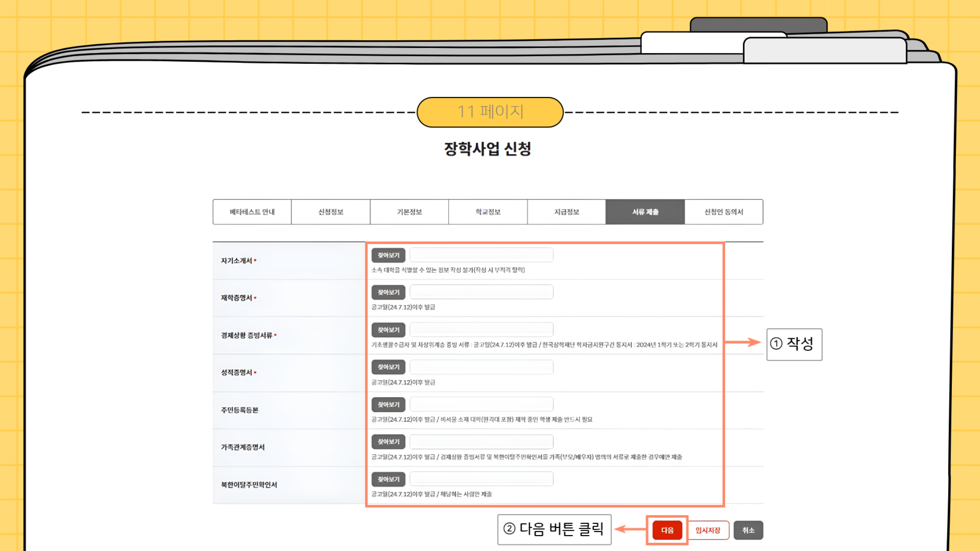Click the 북한이탈주민확인서 file path field
This screenshot has width=980, height=551.
click(x=481, y=479)
